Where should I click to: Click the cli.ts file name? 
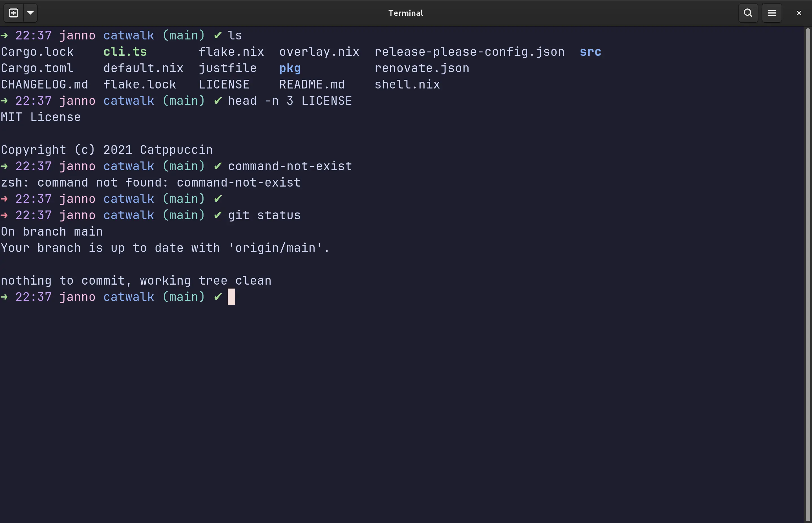coord(125,52)
